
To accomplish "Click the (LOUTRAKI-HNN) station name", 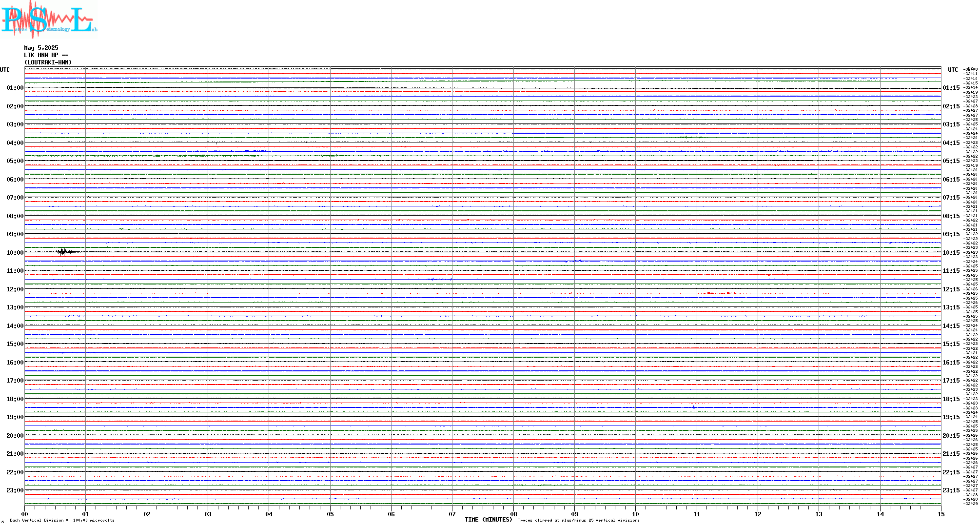I will (48, 62).
